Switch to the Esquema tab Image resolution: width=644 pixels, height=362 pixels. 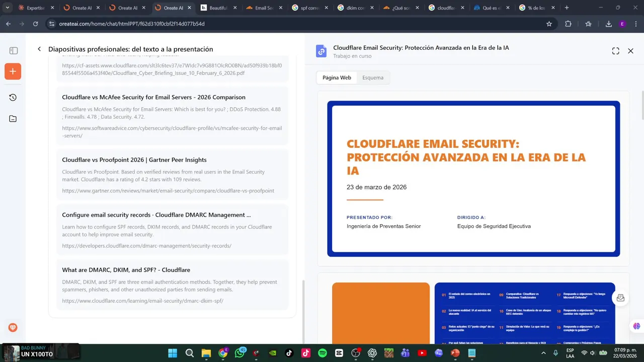[373, 78]
